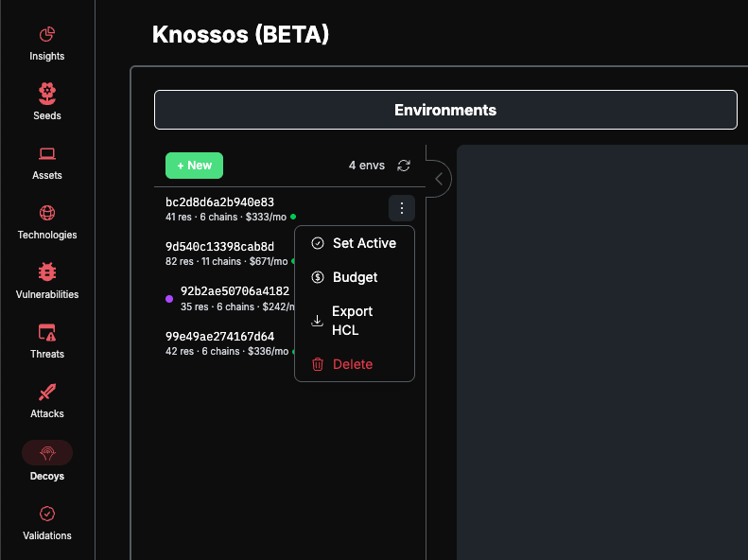The width and height of the screenshot is (748, 560).
Task: Choose Budget from the context menu
Action: pyautogui.click(x=355, y=277)
